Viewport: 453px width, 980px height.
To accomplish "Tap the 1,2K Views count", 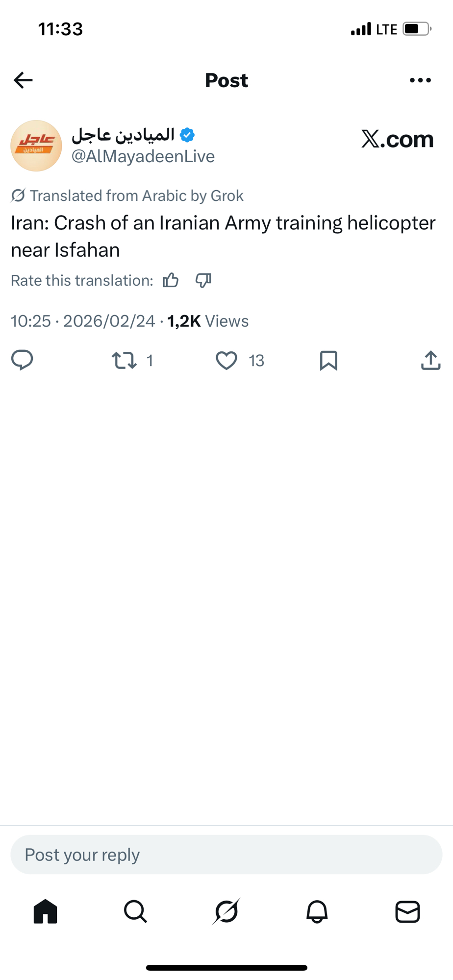I will [208, 321].
